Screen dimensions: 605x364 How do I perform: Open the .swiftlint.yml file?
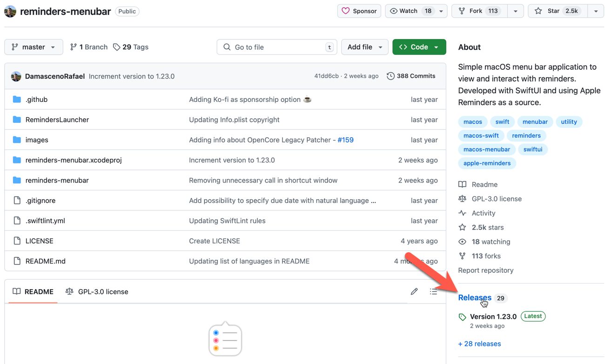pos(45,221)
